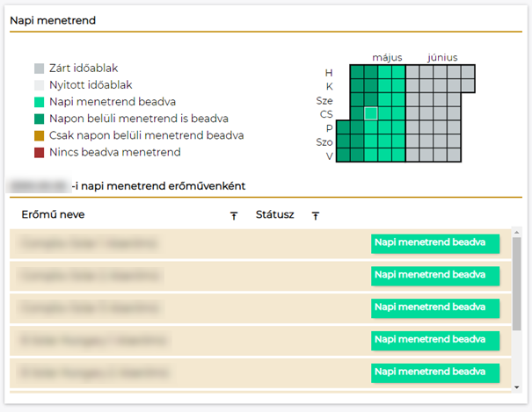This screenshot has height=412, width=532.
Task: Select the leftmost Friday (P) calendar cell
Action: click(343, 128)
